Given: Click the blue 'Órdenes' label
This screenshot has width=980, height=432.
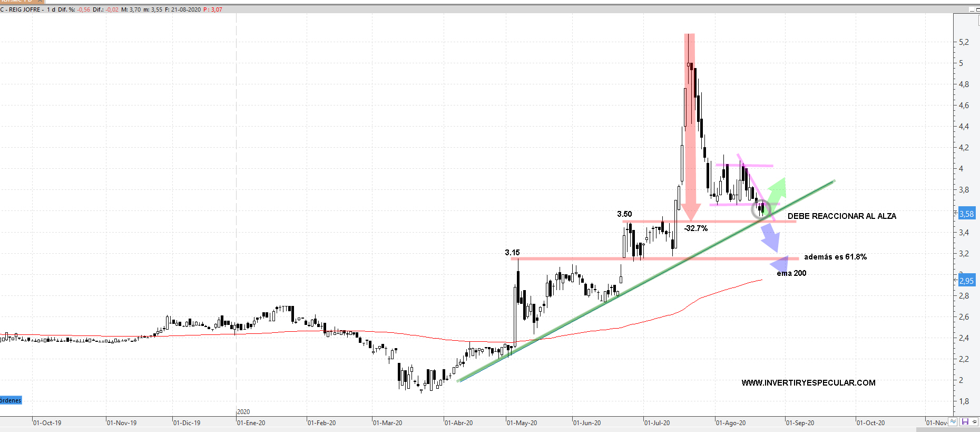Looking at the screenshot, I should pos(11,400).
